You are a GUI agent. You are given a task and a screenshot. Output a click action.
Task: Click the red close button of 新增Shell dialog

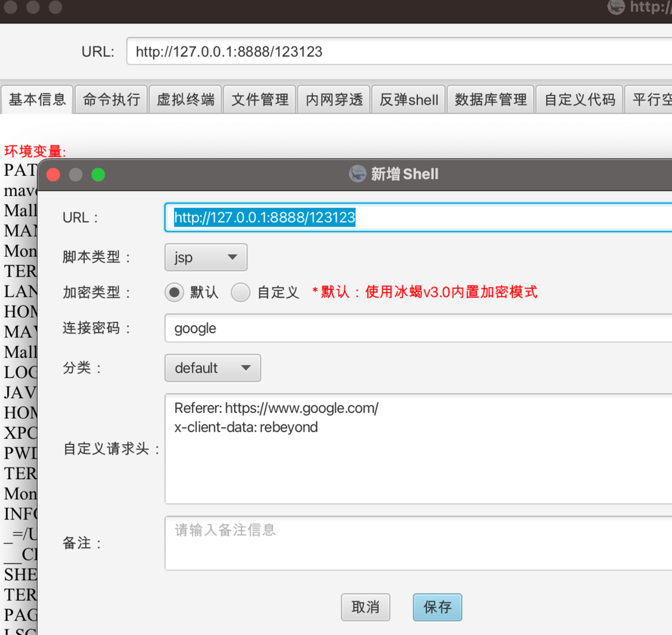[53, 175]
